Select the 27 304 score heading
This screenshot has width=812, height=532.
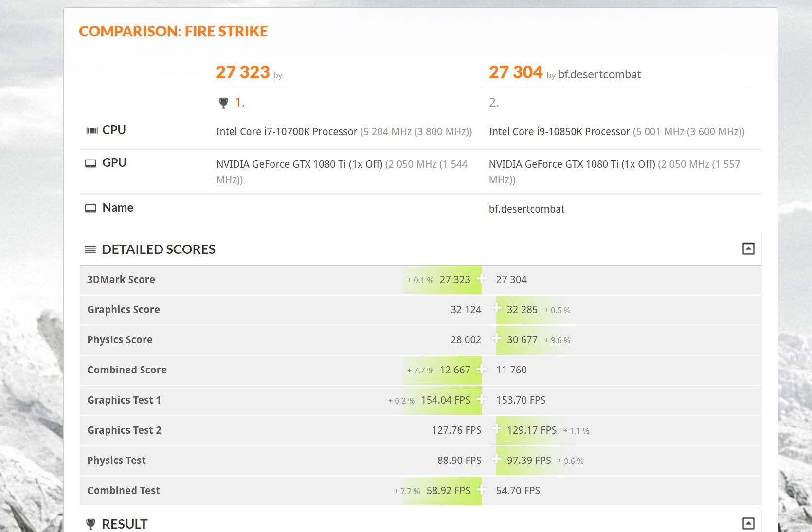pos(516,72)
